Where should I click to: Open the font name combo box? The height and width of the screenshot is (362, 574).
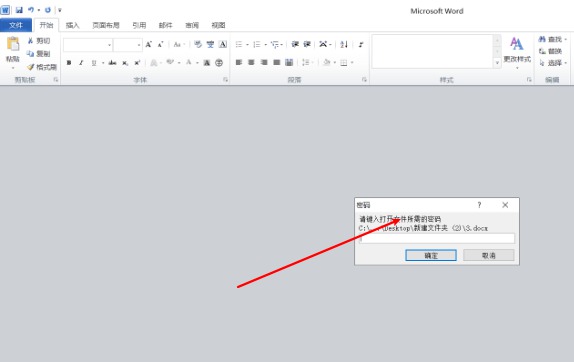click(88, 45)
